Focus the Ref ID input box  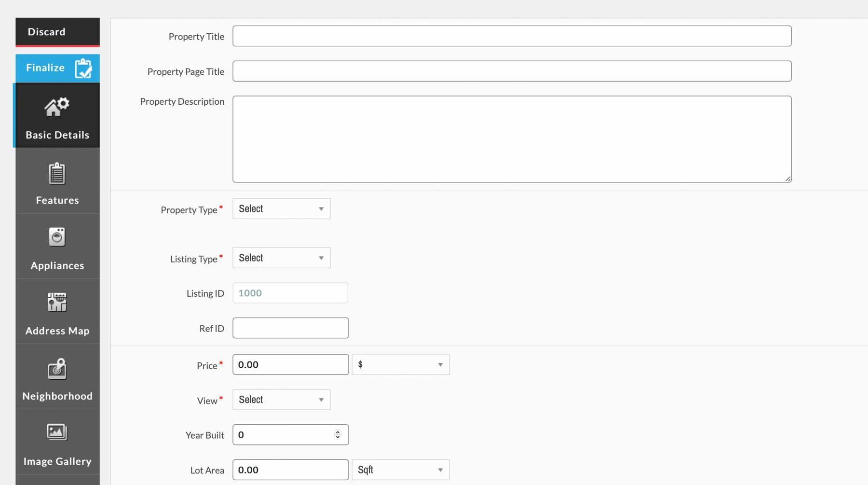tap(290, 328)
